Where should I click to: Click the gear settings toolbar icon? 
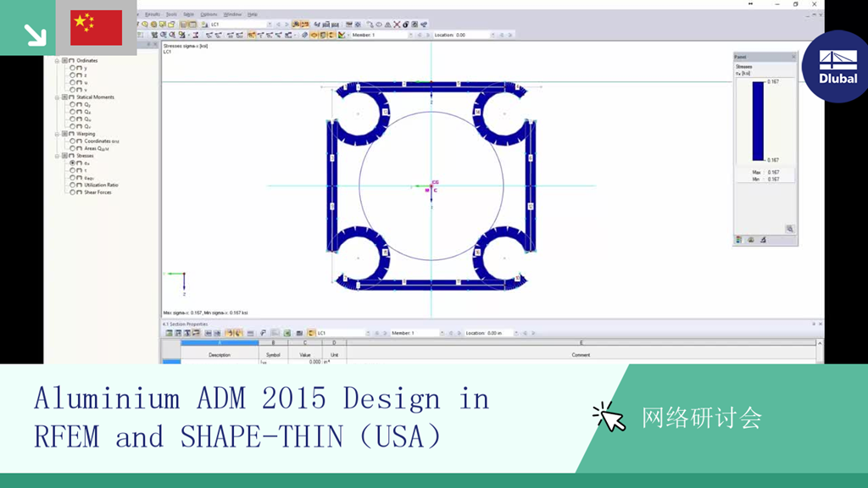click(358, 25)
